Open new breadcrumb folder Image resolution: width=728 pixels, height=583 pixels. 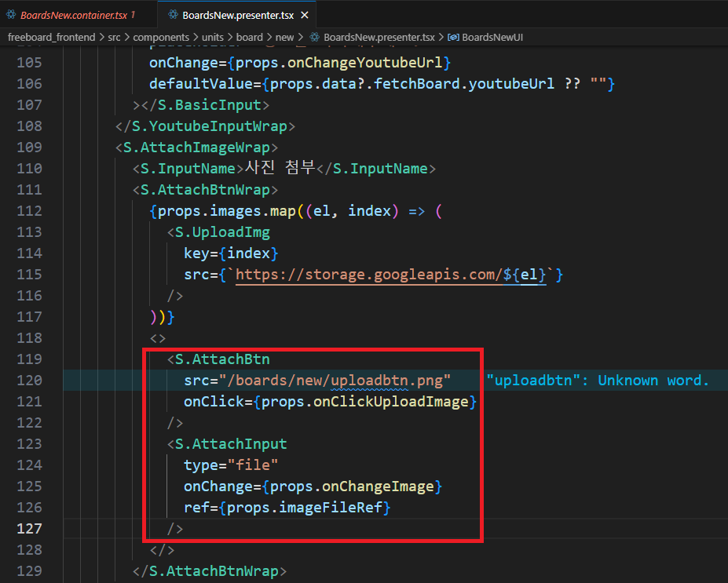284,37
